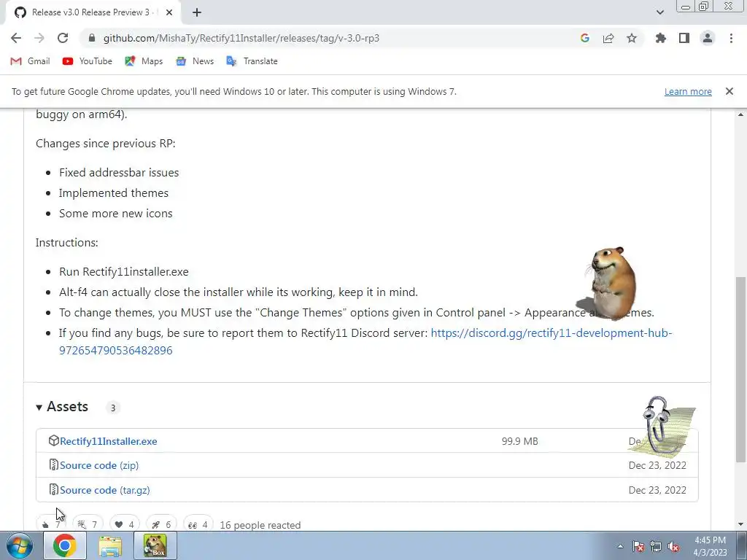Click the heart reaction with 4
Screen dimensions: 747x560
(x=124, y=525)
